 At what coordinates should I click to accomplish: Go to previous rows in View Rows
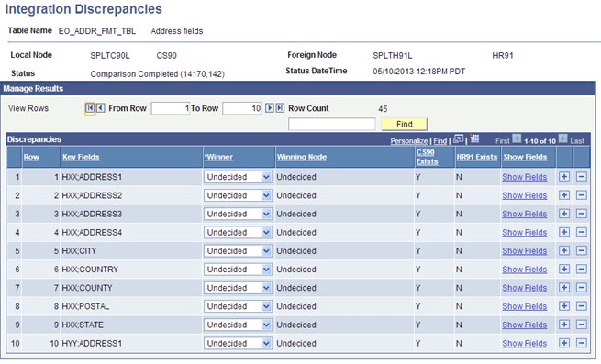(x=100, y=108)
